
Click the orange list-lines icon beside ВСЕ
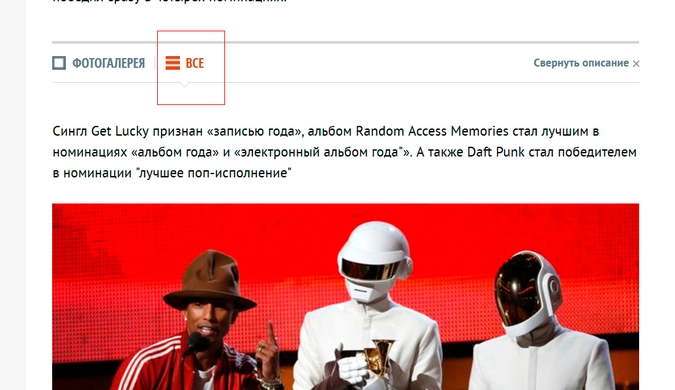point(173,63)
